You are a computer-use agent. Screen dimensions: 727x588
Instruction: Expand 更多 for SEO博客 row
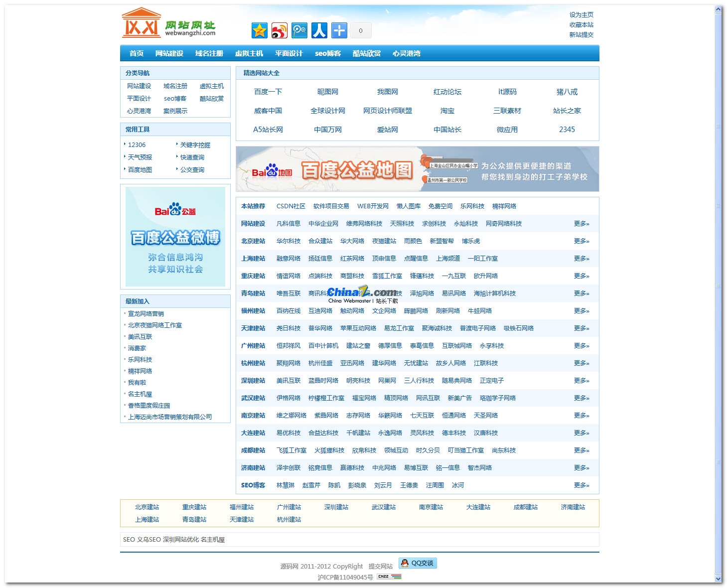pyautogui.click(x=582, y=485)
